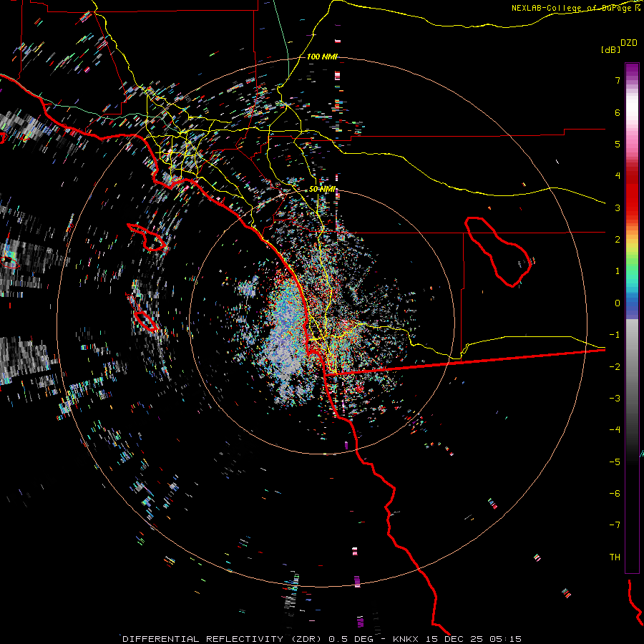Click the -1 value on the color scale
The image size is (644, 644).
pos(615,335)
